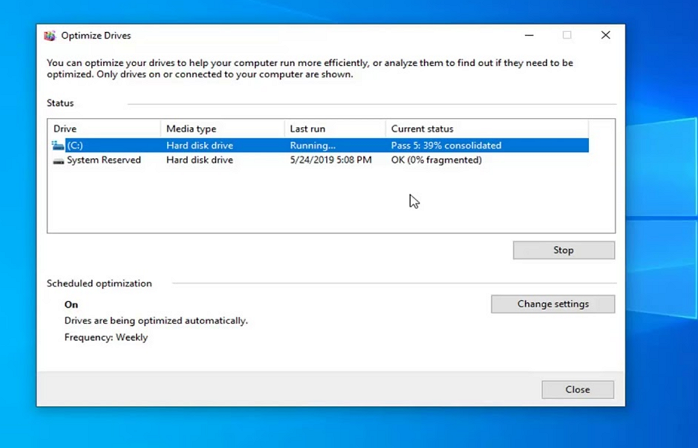Select the (C:) drive icon
Screen dimensions: 698x448
pos(58,146)
